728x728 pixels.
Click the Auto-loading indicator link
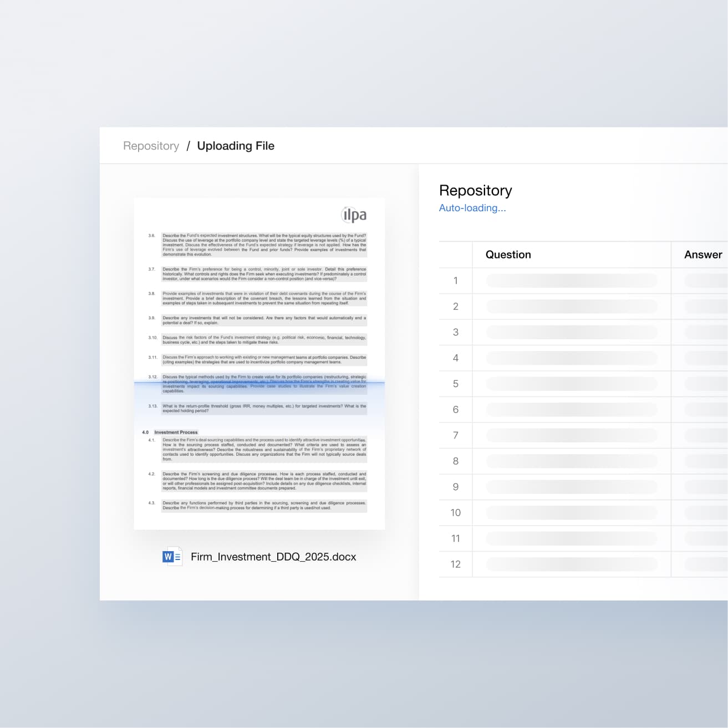click(x=472, y=208)
